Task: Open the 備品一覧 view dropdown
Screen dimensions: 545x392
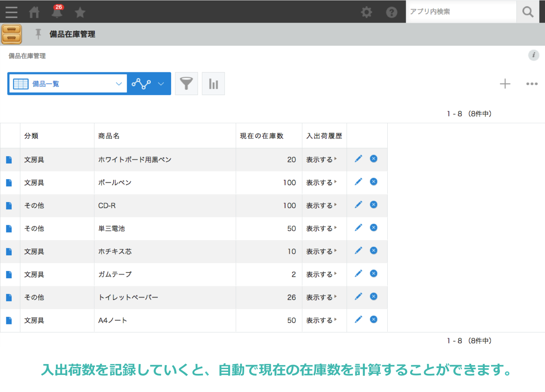Action: click(x=68, y=84)
